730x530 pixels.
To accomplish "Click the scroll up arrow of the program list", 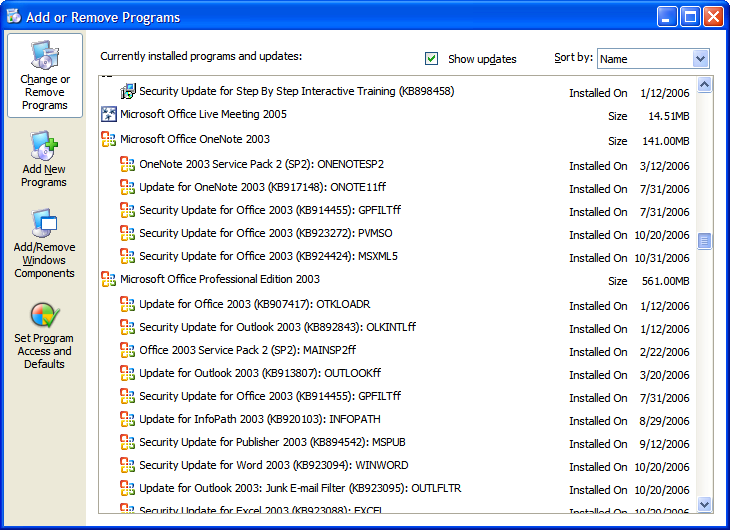I will [x=704, y=85].
